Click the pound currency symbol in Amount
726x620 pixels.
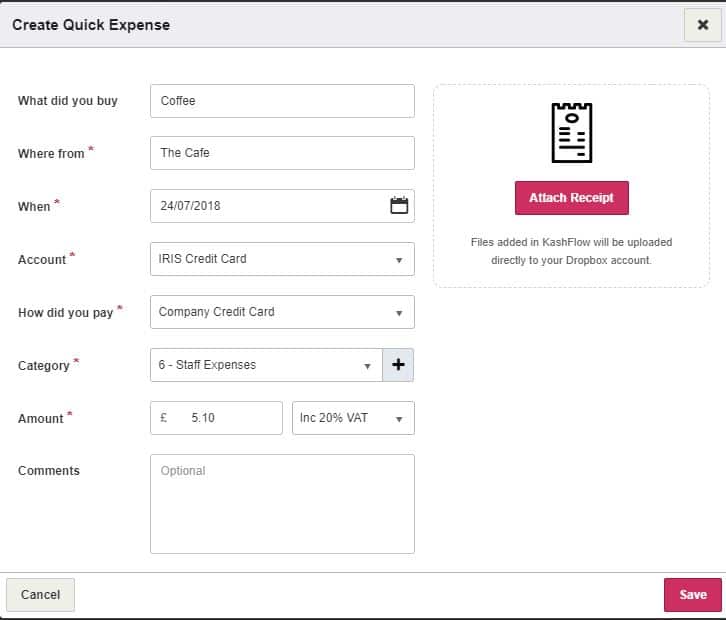click(164, 418)
